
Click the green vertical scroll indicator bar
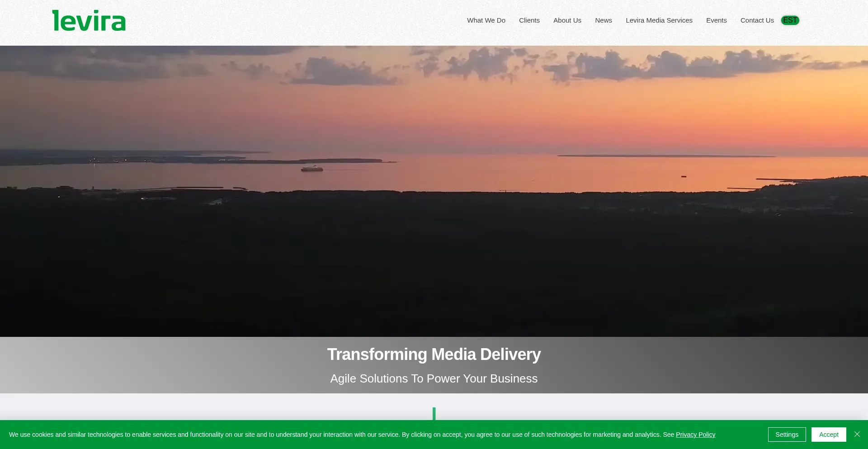[x=434, y=413]
